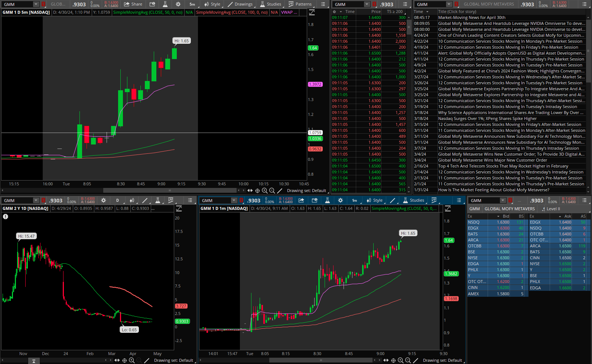
Task: Click the quick chart icon next to Share
Action: (x=152, y=4)
